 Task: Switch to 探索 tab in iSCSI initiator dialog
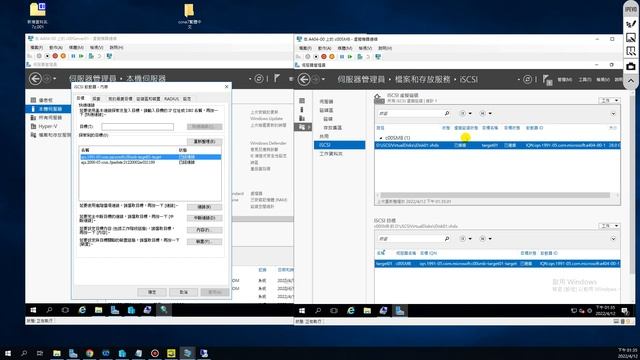96,99
